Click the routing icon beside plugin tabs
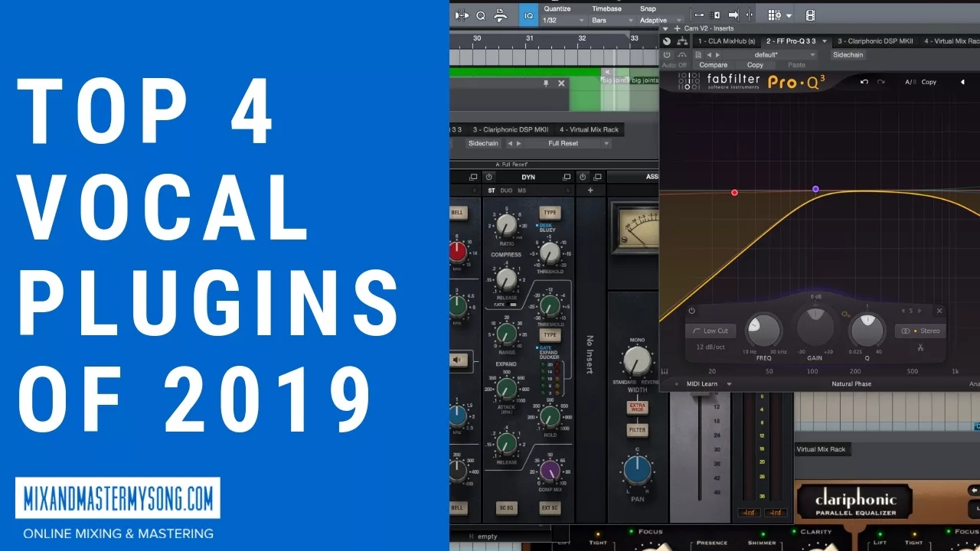The height and width of the screenshot is (551, 980). point(681,41)
